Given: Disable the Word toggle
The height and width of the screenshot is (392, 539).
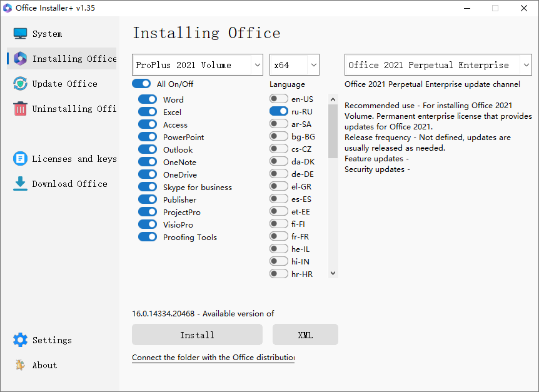Looking at the screenshot, I should point(148,99).
